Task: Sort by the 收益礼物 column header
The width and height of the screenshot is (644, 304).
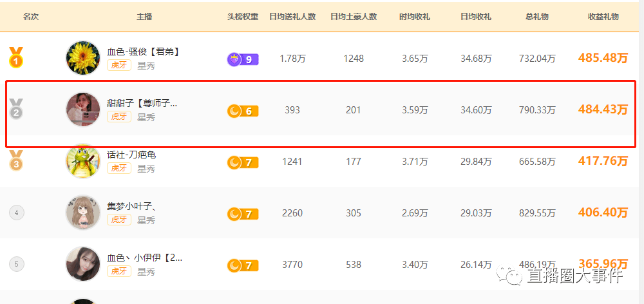Action: tap(603, 17)
